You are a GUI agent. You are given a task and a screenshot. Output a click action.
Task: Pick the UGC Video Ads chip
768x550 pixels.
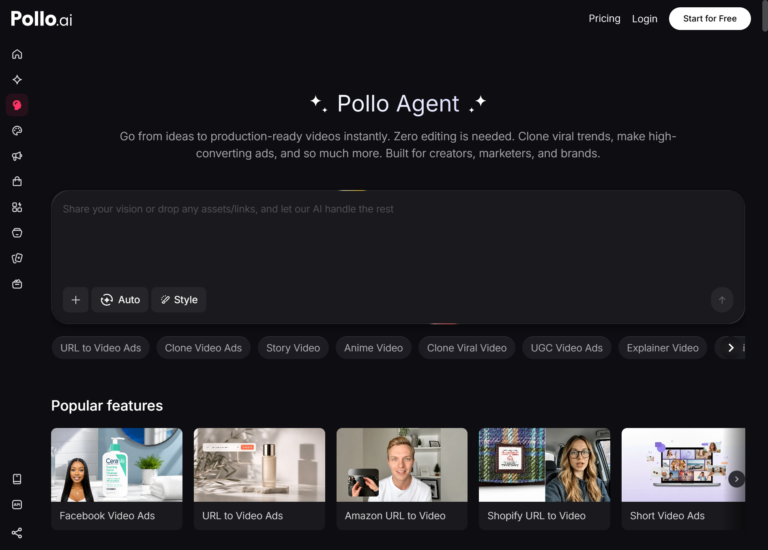[567, 348]
